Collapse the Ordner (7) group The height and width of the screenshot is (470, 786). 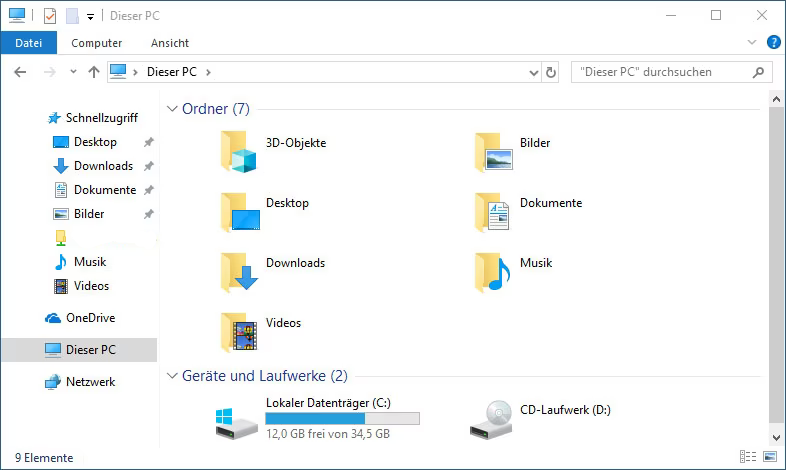(171, 109)
